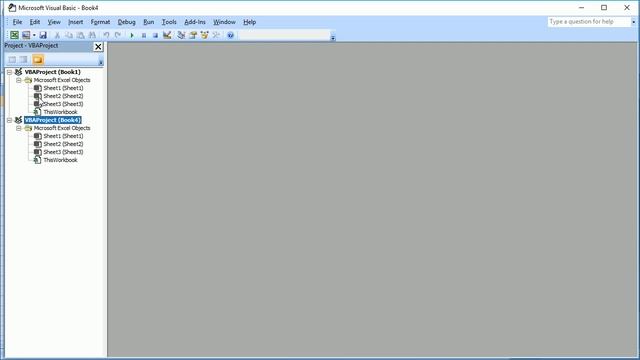
Task: Click the Visual Basic icon in the title bar
Action: pyautogui.click(x=12, y=8)
